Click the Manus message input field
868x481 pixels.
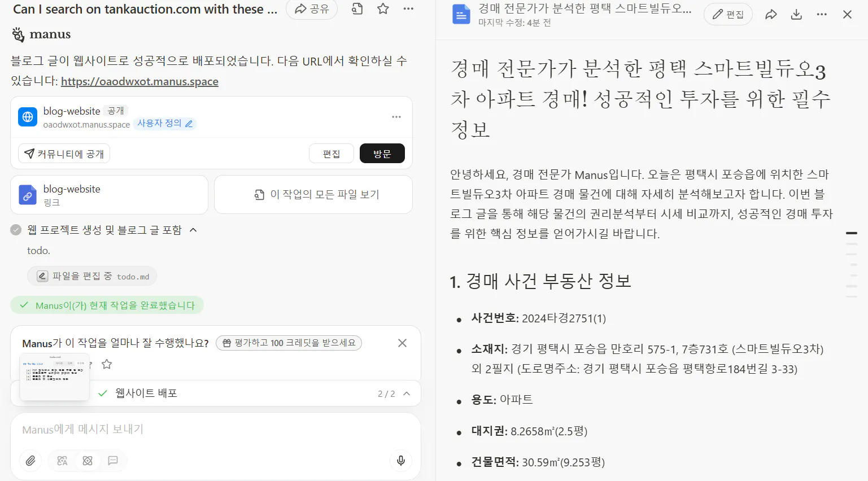coord(215,429)
